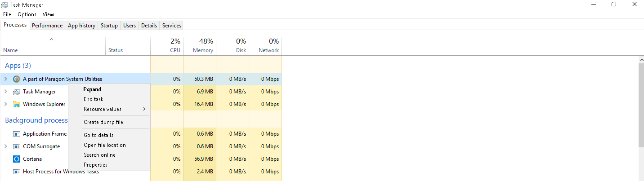Expand the COM Surrogate process group
The width and height of the screenshot is (644, 181).
click(x=5, y=146)
